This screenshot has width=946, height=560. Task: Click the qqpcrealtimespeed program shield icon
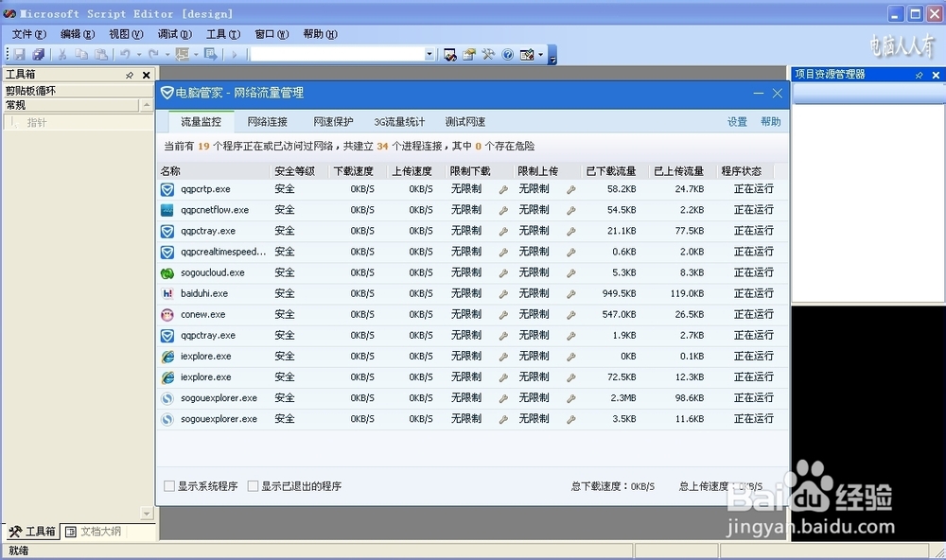[x=167, y=252]
